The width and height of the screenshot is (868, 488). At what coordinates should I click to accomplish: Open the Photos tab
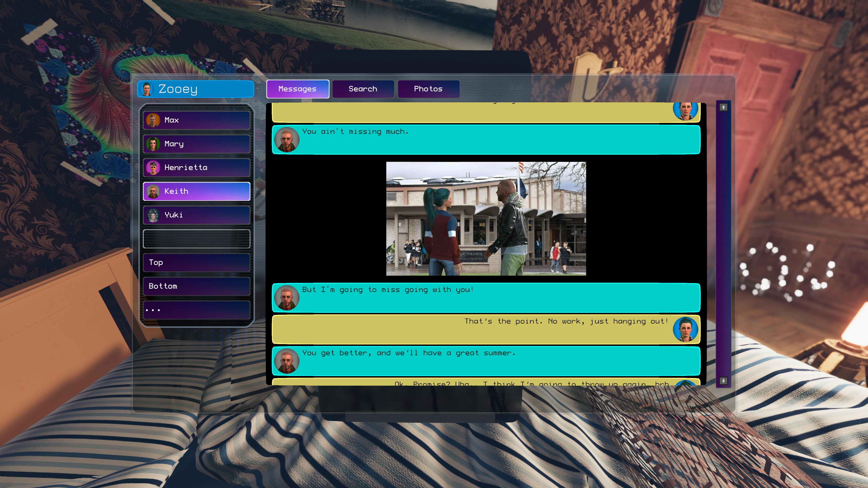click(x=428, y=89)
